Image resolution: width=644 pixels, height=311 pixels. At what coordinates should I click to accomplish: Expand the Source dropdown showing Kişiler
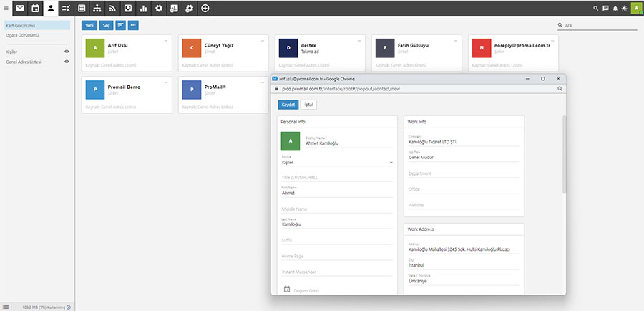[x=337, y=163]
